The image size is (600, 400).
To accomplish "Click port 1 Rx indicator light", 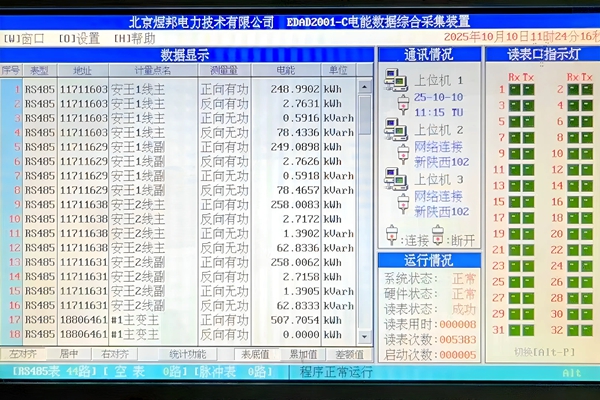I will pyautogui.click(x=514, y=90).
